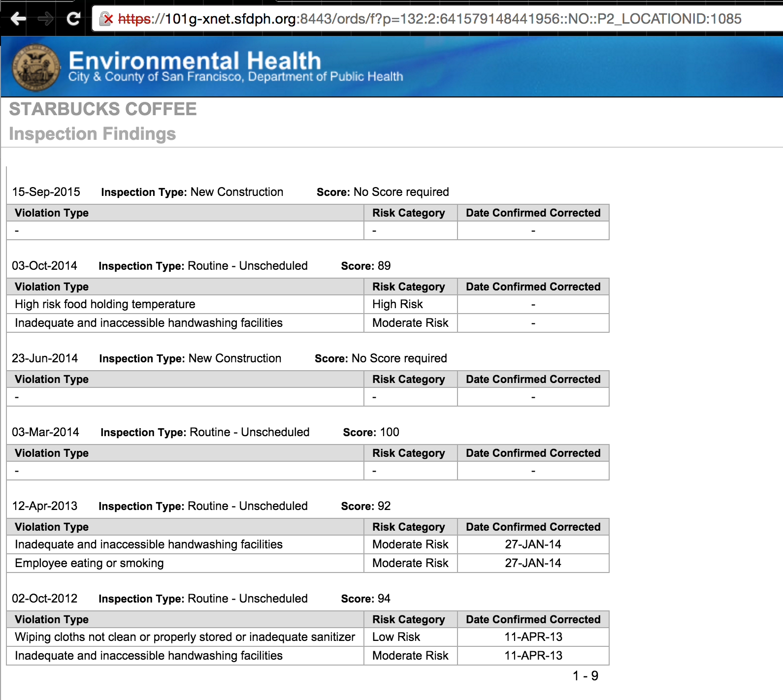Click the High Risk category cell

pyautogui.click(x=397, y=304)
